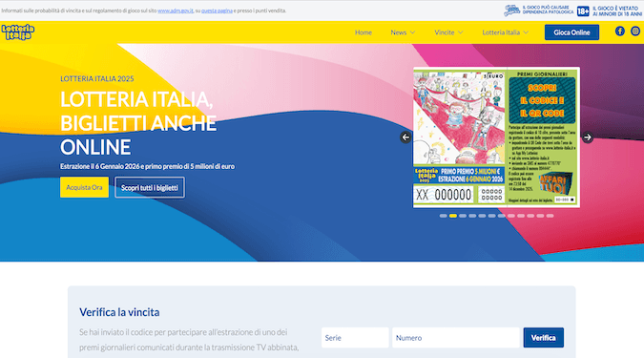The image size is (644, 358).
Task: Follow the questa pagina link
Action: tap(217, 11)
